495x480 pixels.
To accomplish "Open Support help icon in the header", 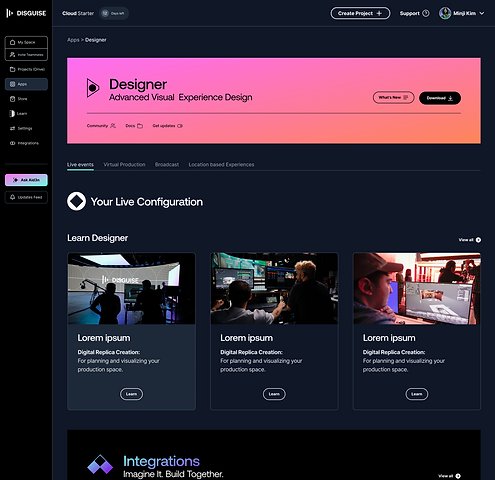I will [426, 13].
